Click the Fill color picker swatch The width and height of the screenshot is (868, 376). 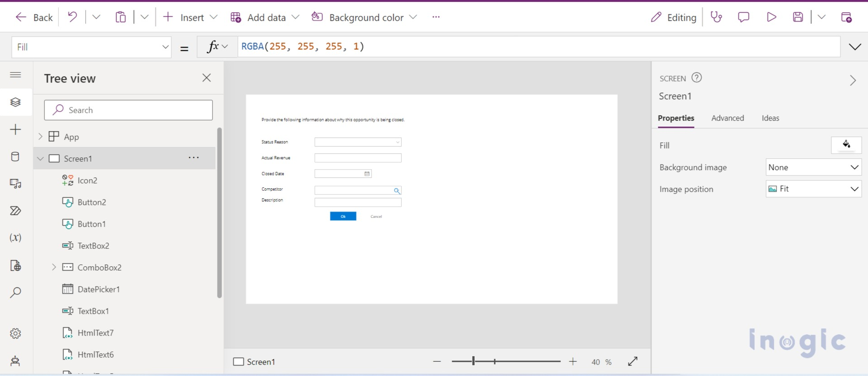coord(846,145)
